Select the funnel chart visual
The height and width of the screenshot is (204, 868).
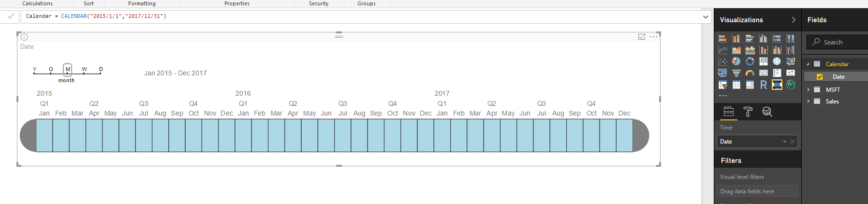tap(736, 73)
